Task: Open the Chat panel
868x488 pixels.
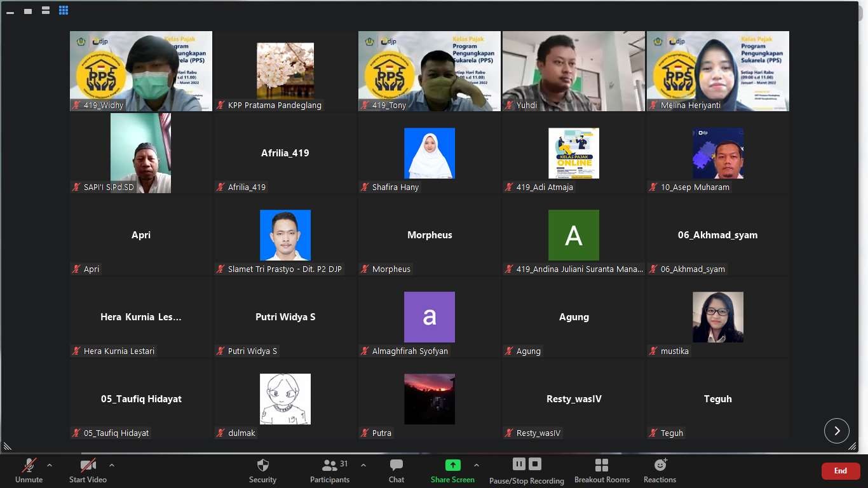Action: (397, 470)
